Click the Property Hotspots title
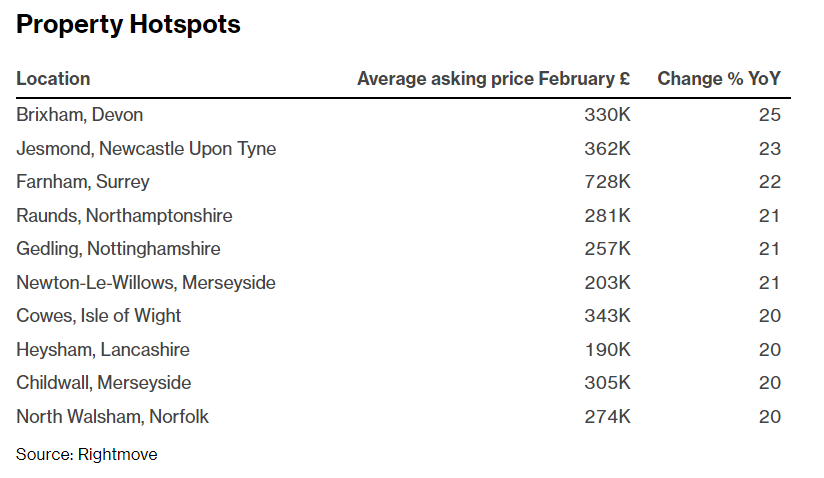This screenshot has height=478, width=824. pos(128,25)
